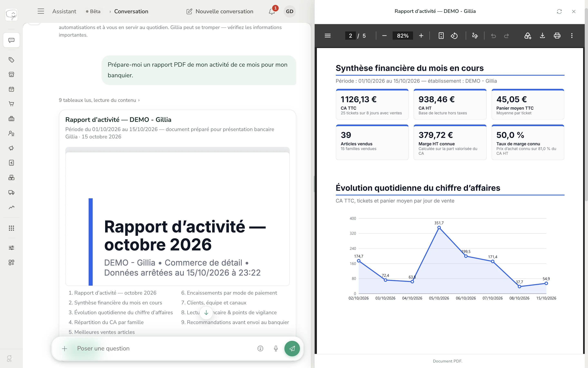Screen dimensions: 588x368
Task: Open the calendar sidebar icon
Action: (11, 89)
